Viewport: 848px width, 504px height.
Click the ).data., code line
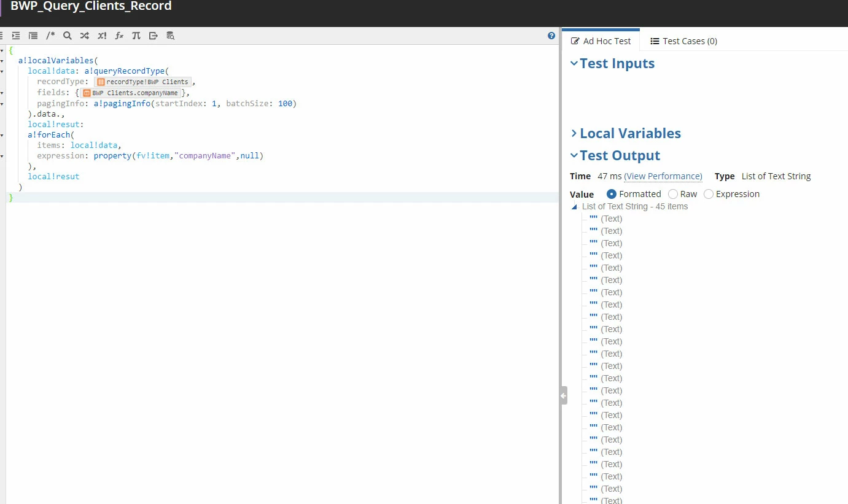tap(46, 114)
